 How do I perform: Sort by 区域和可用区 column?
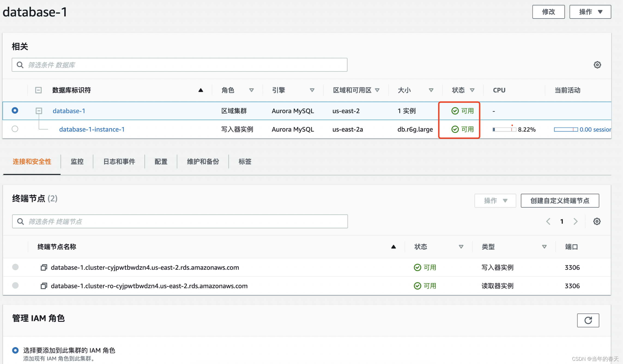pyautogui.click(x=377, y=90)
